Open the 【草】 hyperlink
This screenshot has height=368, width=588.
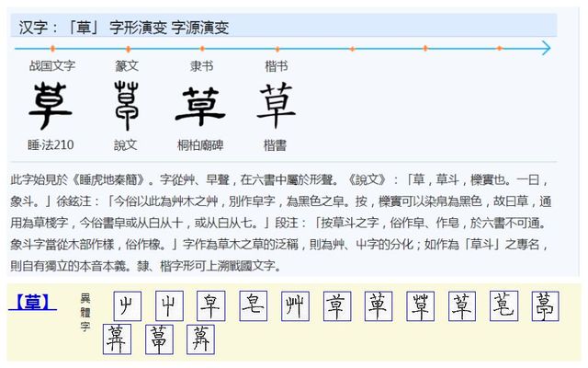pos(32,302)
